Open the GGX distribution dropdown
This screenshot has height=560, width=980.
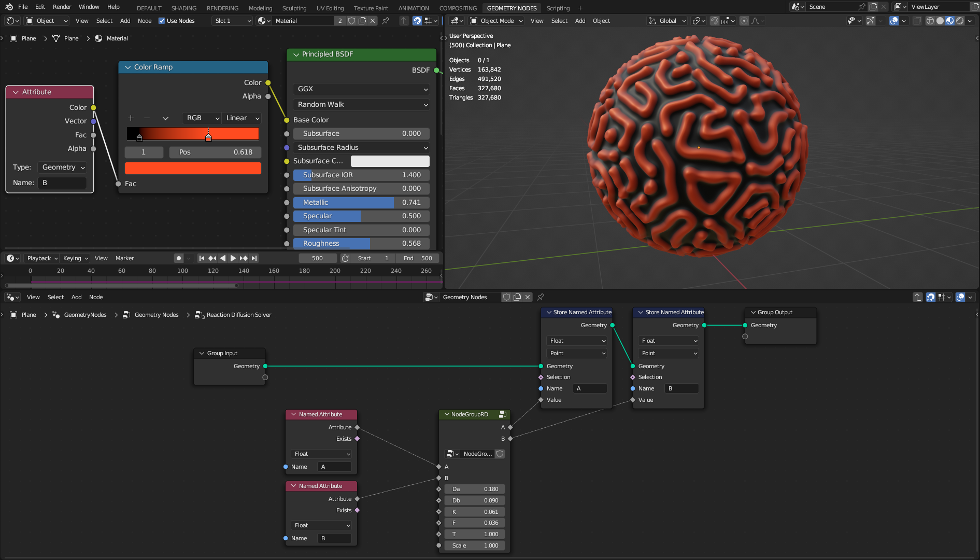coord(361,89)
